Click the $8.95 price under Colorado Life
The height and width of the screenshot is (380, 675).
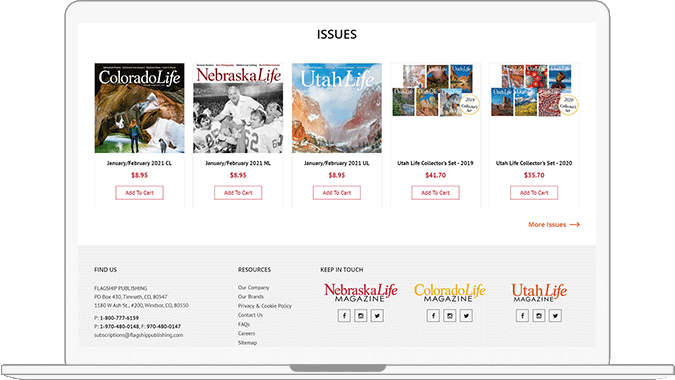pyautogui.click(x=139, y=175)
